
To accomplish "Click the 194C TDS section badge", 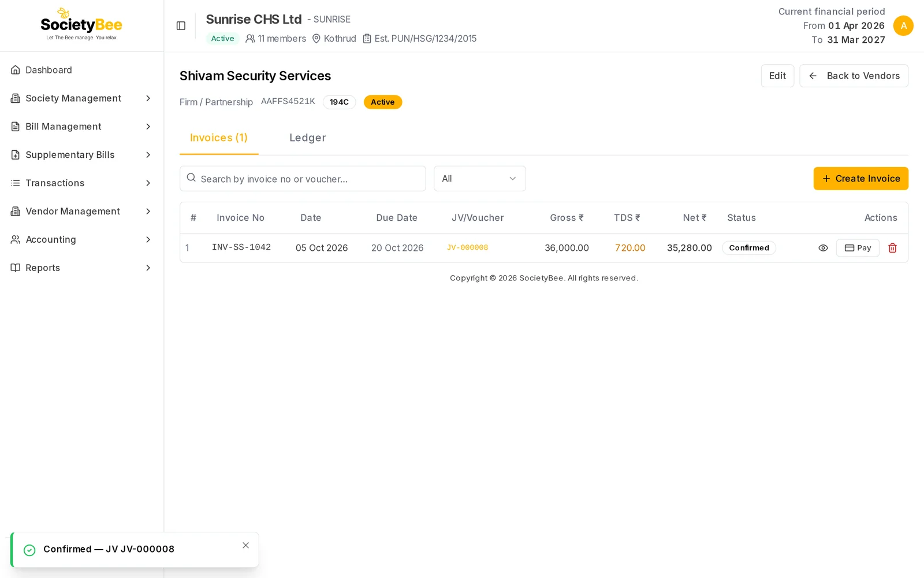I will pyautogui.click(x=339, y=102).
